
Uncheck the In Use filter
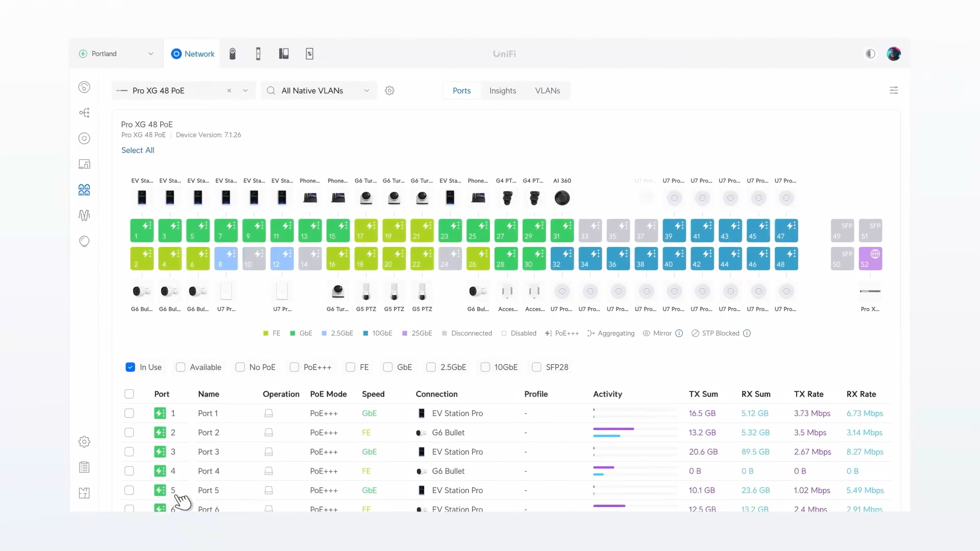(130, 367)
